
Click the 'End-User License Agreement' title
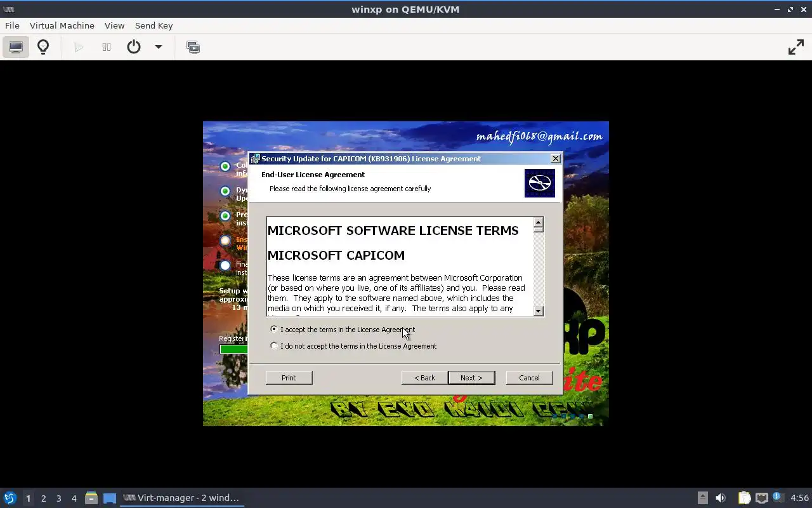point(313,175)
